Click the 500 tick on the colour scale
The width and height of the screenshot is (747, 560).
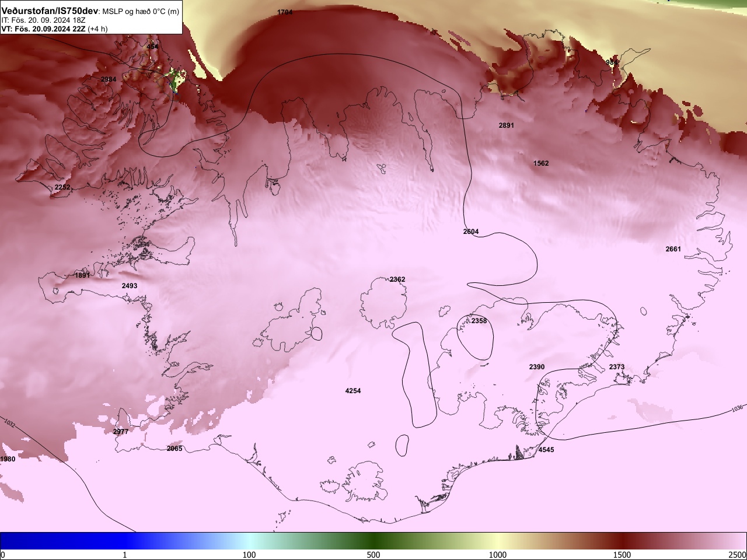tap(373, 555)
